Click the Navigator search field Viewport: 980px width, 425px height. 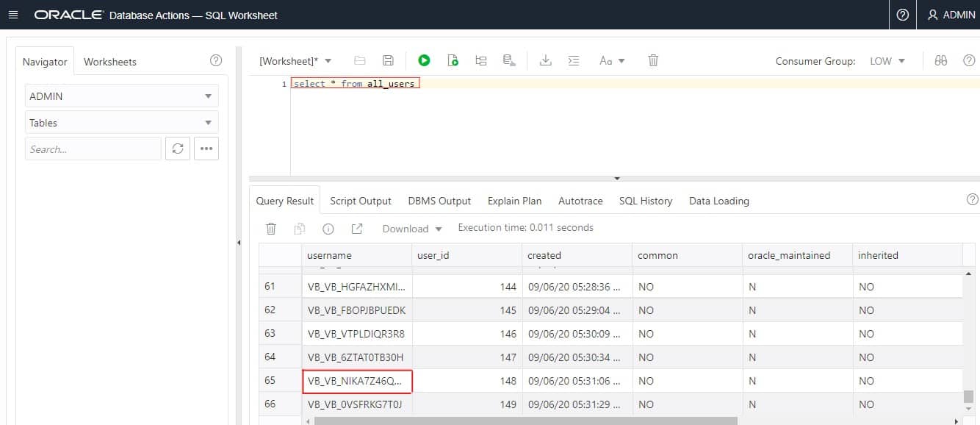tap(93, 149)
